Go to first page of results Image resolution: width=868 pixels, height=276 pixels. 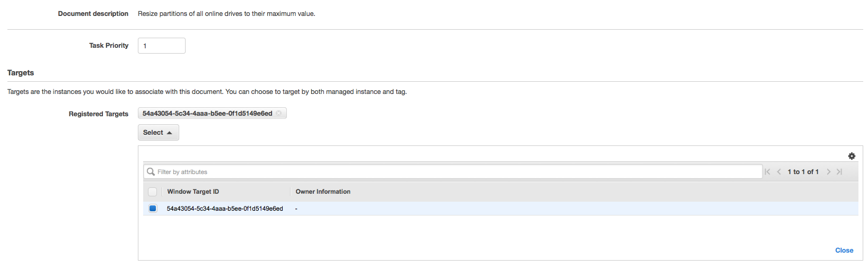767,171
